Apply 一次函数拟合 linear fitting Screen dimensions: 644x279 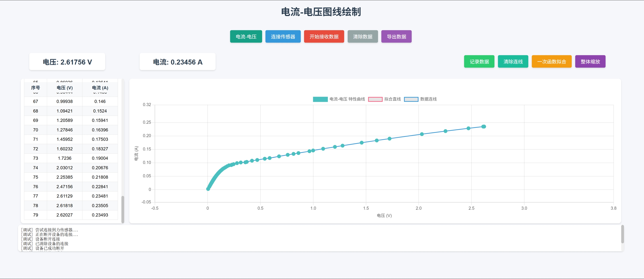coord(551,62)
